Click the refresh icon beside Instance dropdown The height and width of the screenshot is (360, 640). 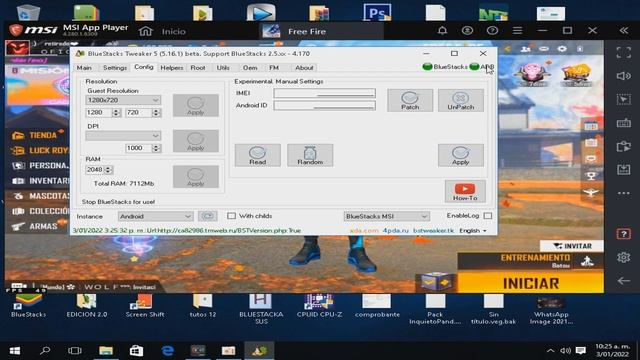pyautogui.click(x=207, y=216)
